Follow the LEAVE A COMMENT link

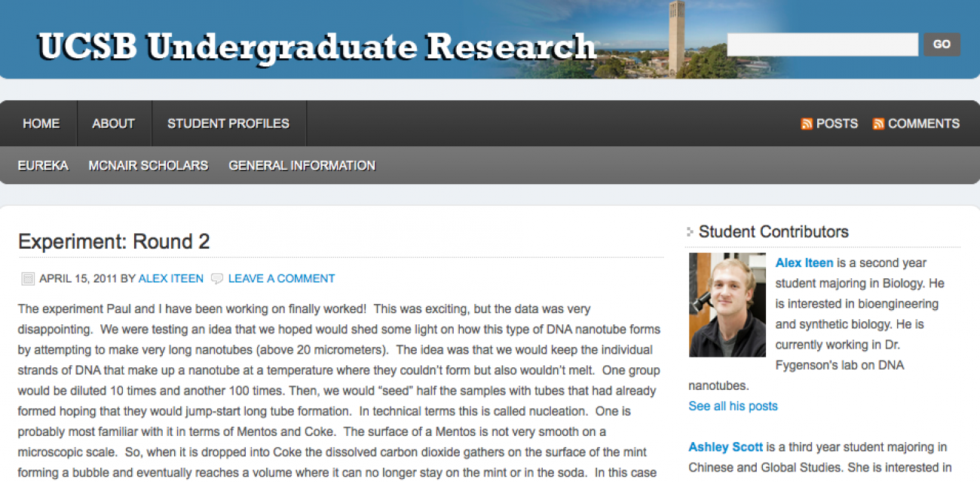281,278
